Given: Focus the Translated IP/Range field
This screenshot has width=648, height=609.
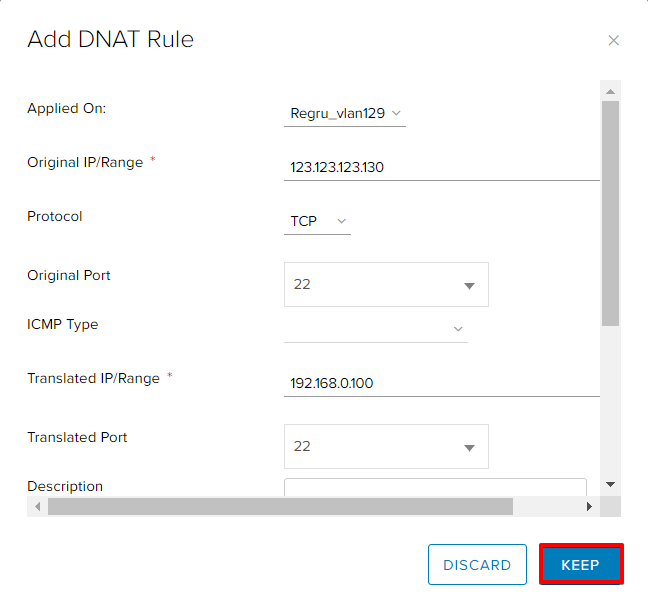Looking at the screenshot, I should [440, 383].
